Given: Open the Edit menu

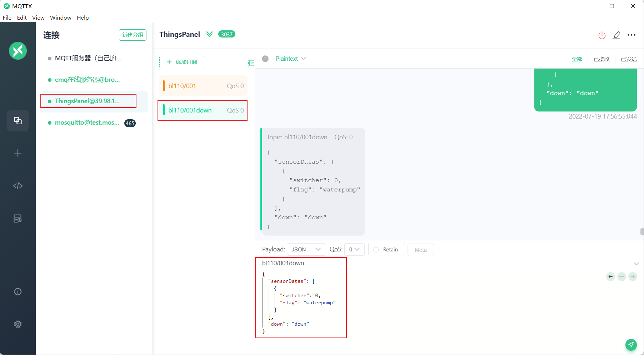Looking at the screenshot, I should [x=22, y=17].
